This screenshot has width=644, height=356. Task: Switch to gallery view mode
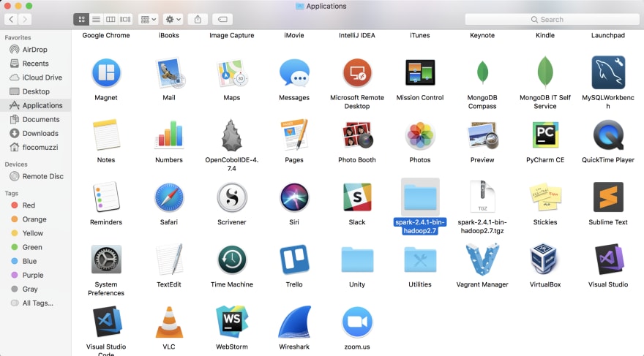[x=125, y=19]
